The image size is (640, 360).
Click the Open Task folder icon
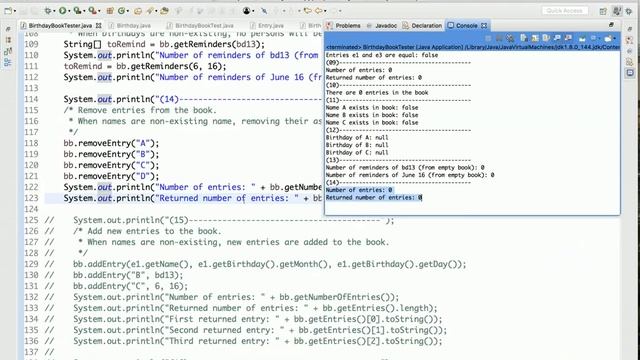(164, 11)
